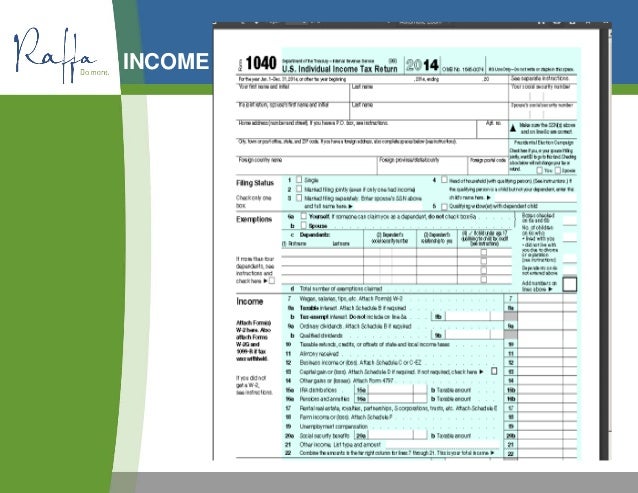
Task: Click U.S. Individual Income Tax Return title
Action: 339,69
